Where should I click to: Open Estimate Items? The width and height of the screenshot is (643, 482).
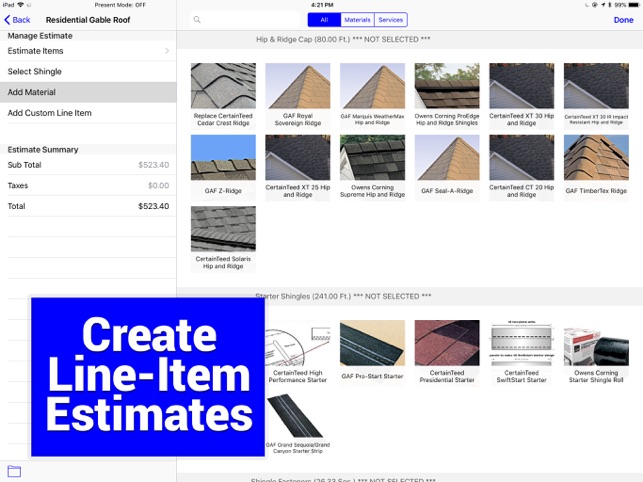coord(88,51)
